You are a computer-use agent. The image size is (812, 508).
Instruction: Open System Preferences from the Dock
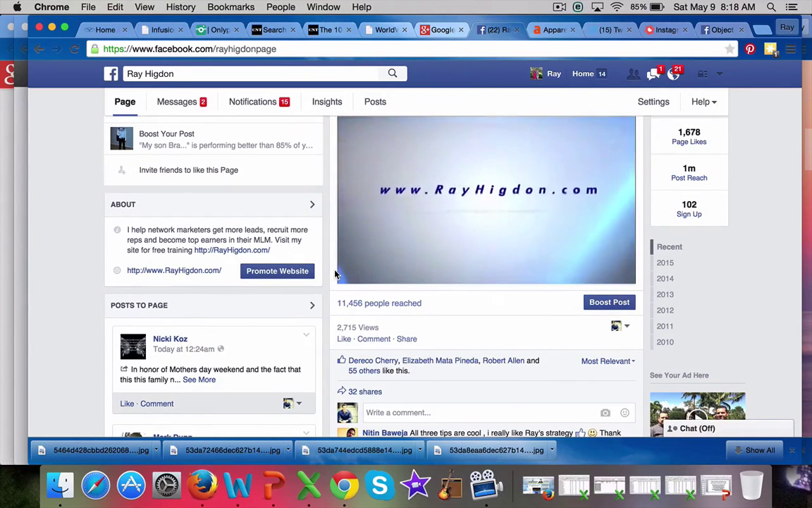(167, 485)
